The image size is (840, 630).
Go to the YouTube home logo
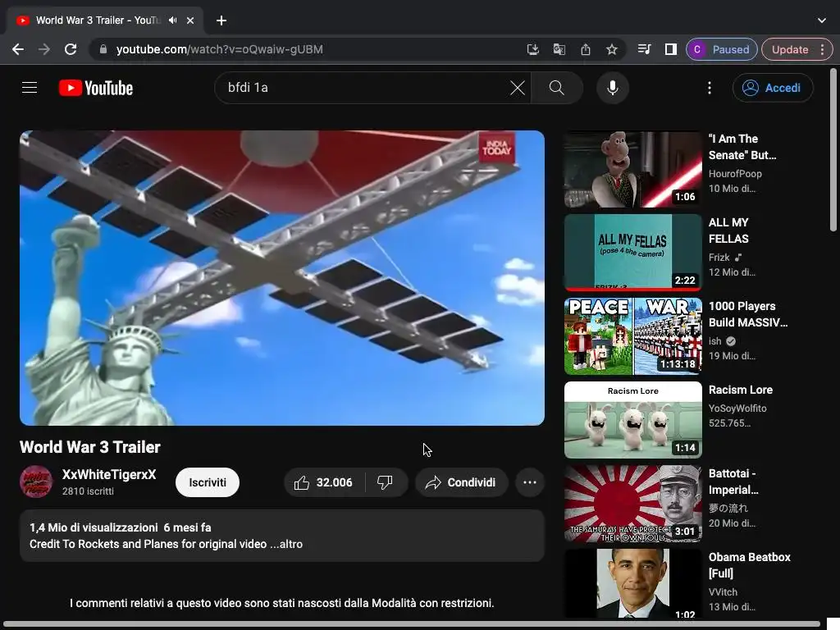click(x=96, y=88)
